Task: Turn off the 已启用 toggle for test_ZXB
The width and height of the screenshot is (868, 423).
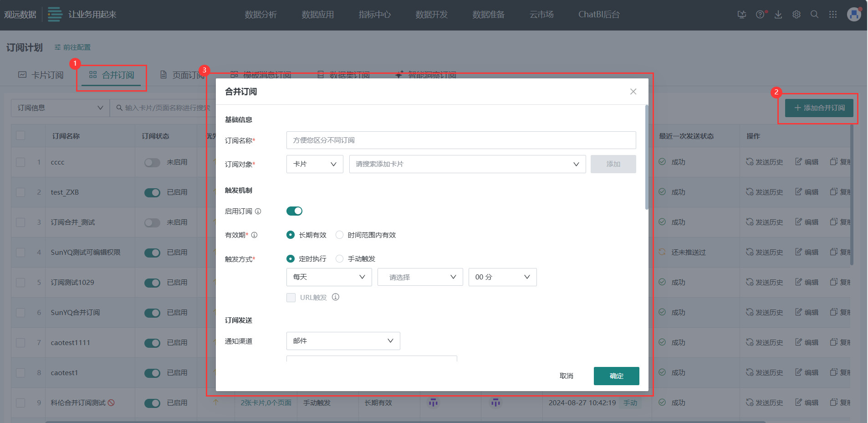Action: point(152,192)
